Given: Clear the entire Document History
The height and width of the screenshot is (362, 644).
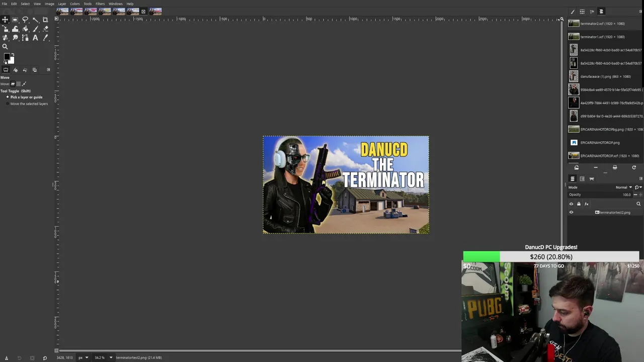Looking at the screenshot, I should pyautogui.click(x=615, y=167).
